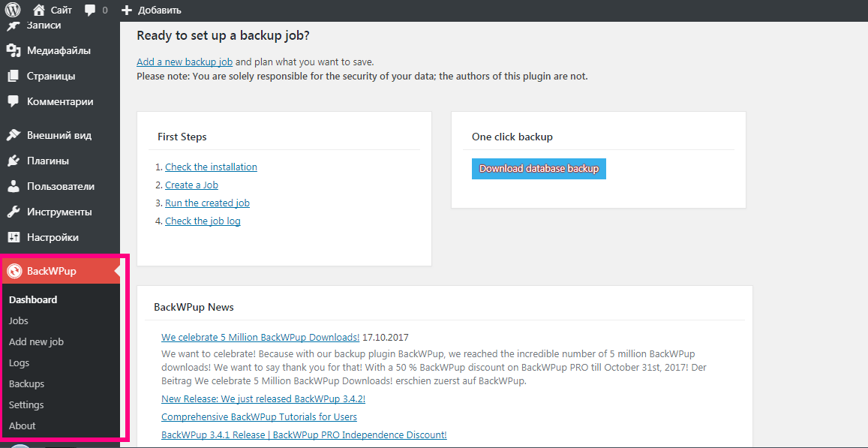This screenshot has width=868, height=448.
Task: Open Медиафайлы media icon in sidebar
Action: 14,50
